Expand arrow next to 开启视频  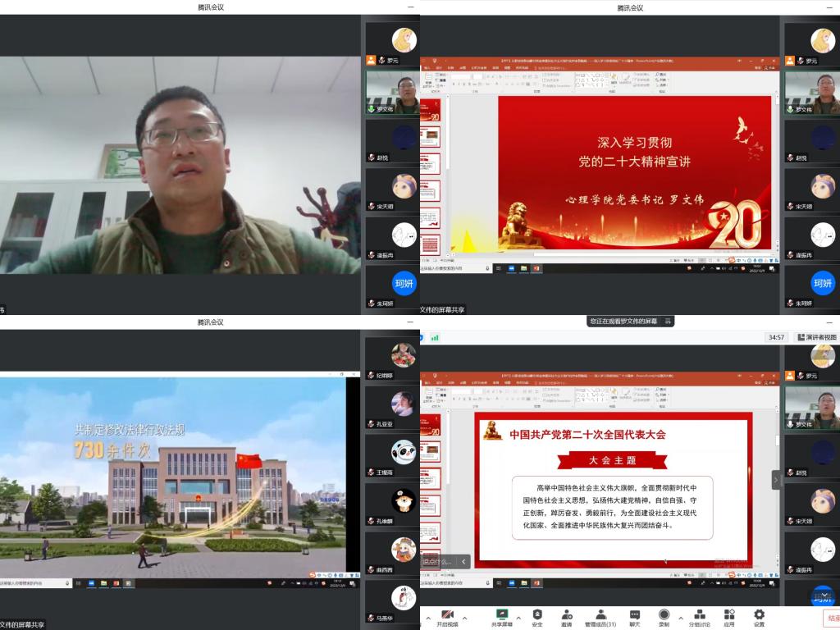(465, 618)
